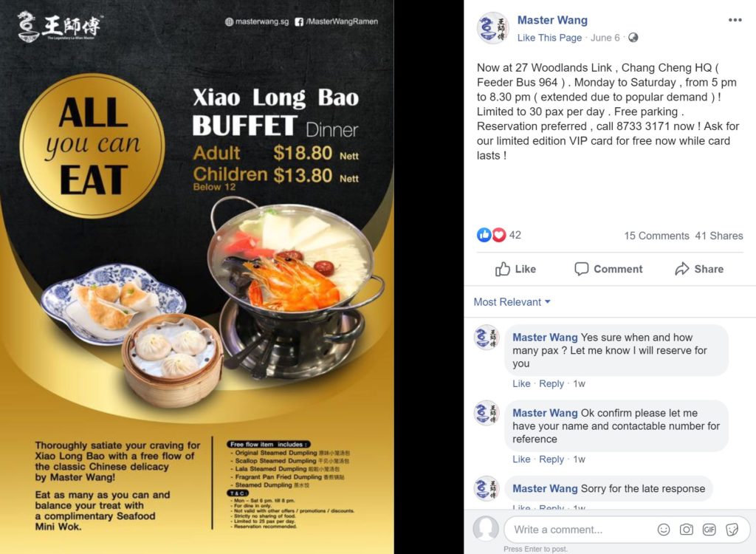Open the post options three-dots menu
Screen dimensions: 756x554
coord(735,20)
